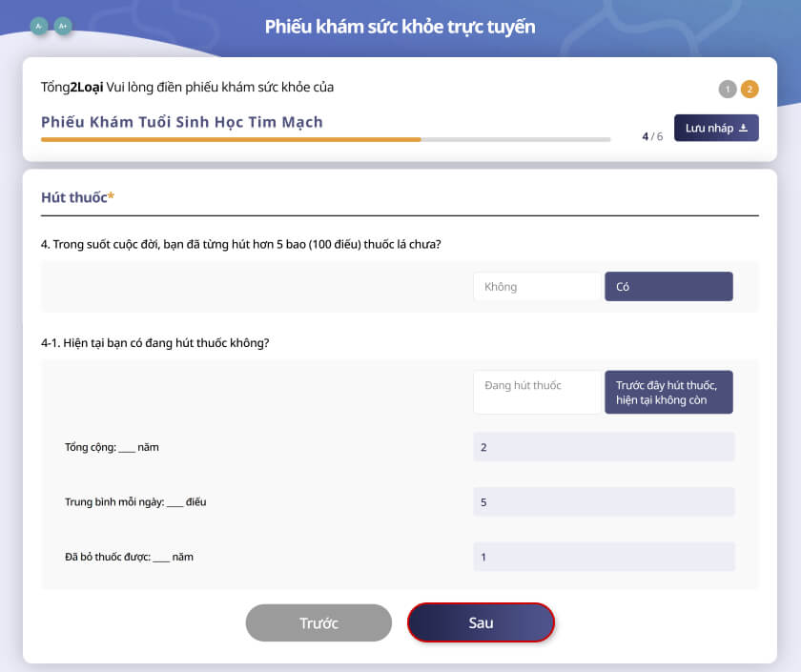Click the 'Sau' button to continue
The height and width of the screenshot is (672, 801).
click(481, 622)
